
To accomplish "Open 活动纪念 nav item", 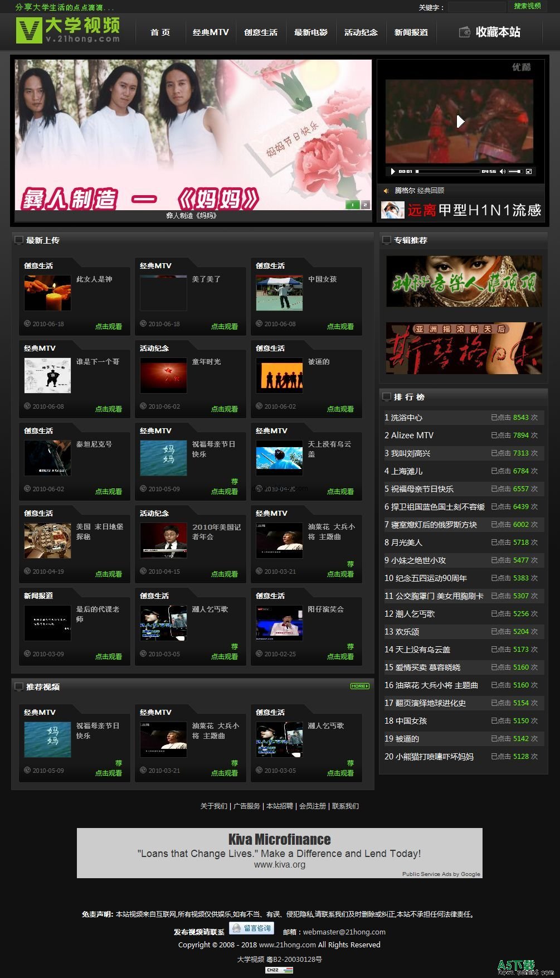I will (361, 32).
